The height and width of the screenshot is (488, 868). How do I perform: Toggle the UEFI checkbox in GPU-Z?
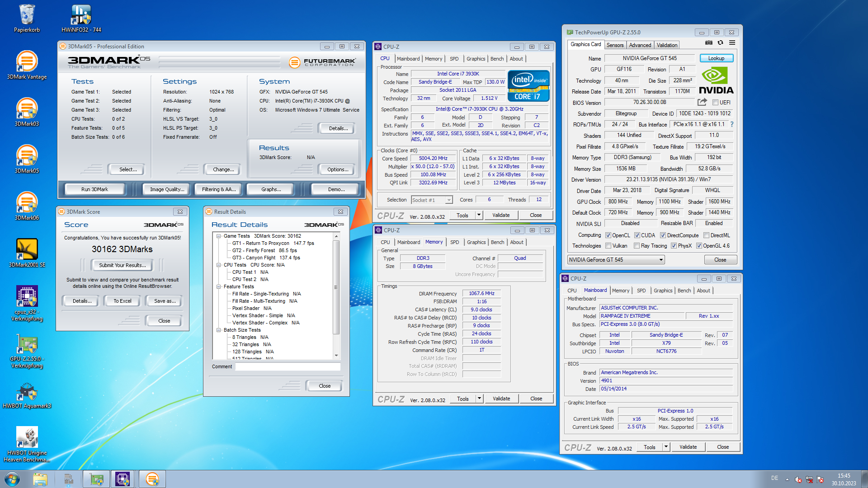716,103
